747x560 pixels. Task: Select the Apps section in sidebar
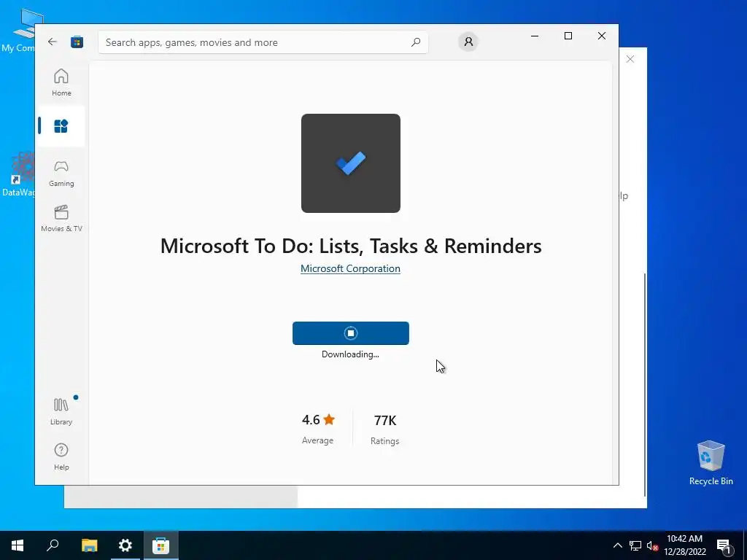[61, 126]
